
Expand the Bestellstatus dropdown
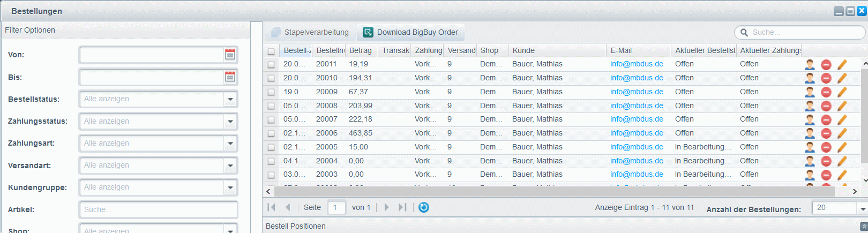click(x=230, y=99)
